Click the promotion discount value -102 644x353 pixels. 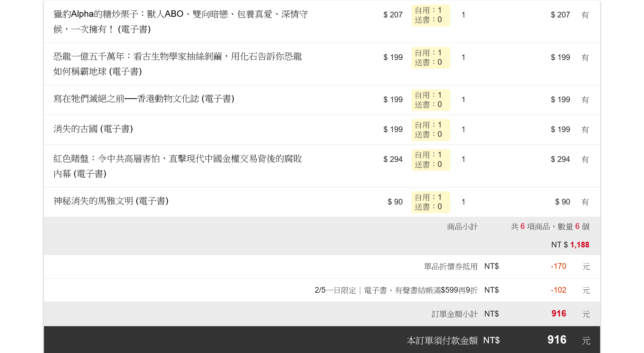point(558,290)
